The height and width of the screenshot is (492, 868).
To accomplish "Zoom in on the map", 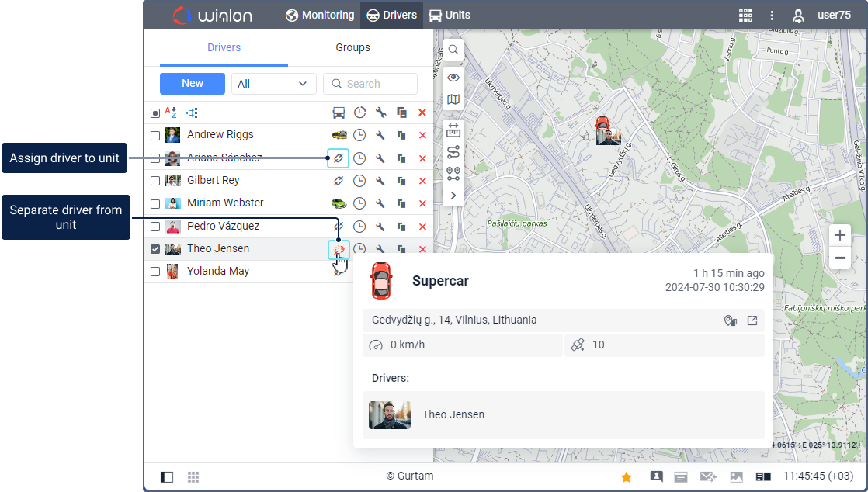I will coord(840,235).
